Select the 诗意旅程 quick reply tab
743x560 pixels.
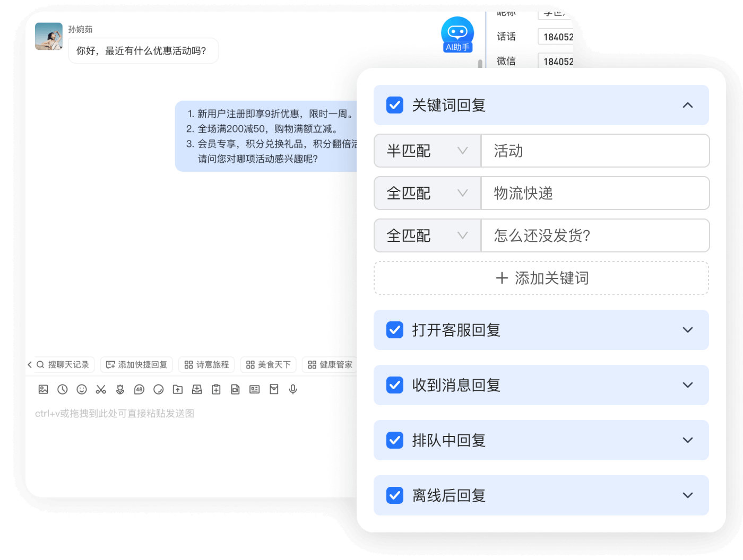207,365
